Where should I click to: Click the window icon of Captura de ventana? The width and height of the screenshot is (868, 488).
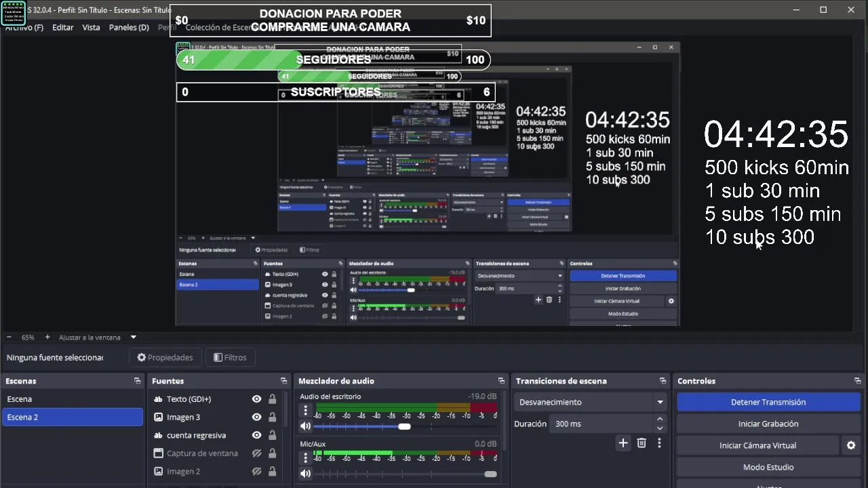158,453
